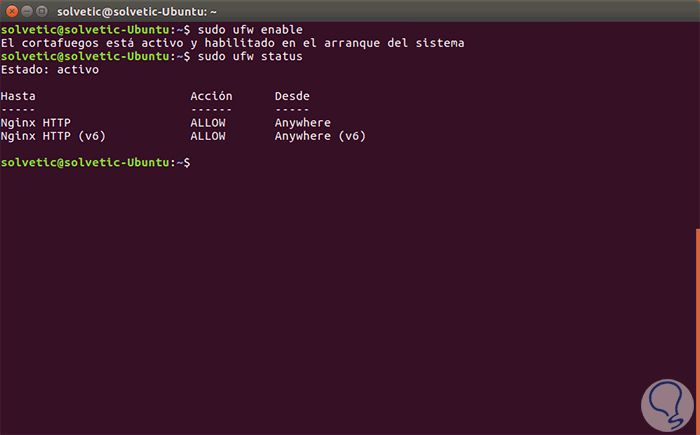Close the terminal window
700x435 pixels.
12,11
